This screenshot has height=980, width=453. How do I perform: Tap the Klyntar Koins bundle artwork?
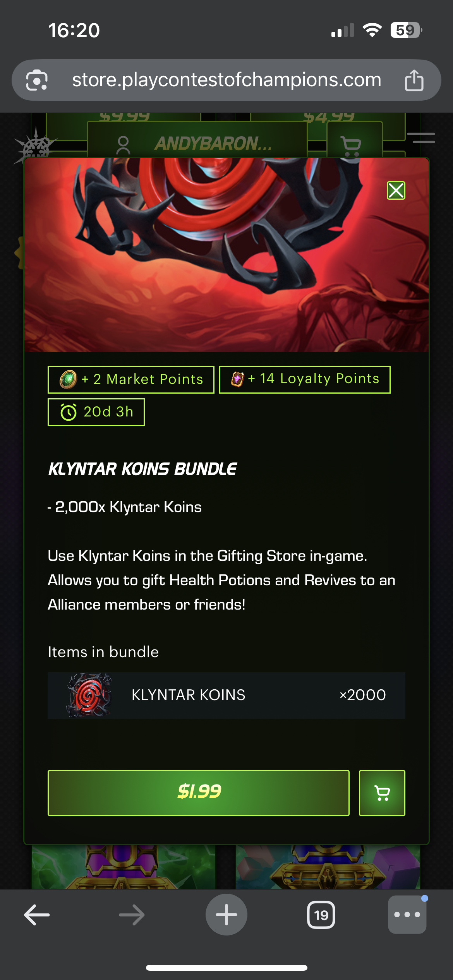[226, 255]
